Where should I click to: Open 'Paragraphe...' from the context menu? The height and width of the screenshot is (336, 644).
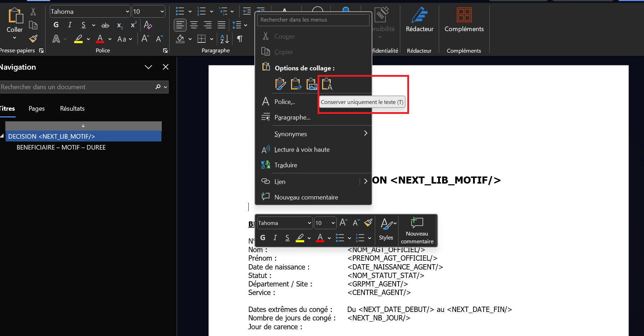click(292, 117)
